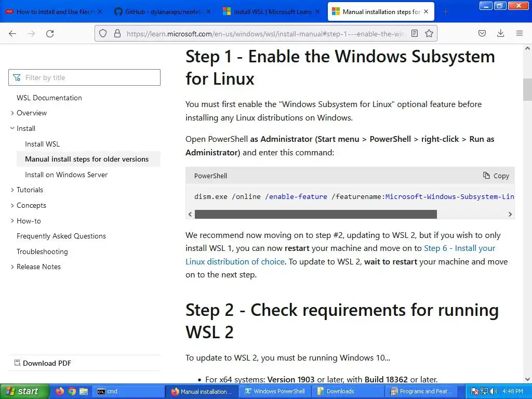This screenshot has width=532, height=399.
Task: Click Manual installation taskbar button
Action: 202,391
